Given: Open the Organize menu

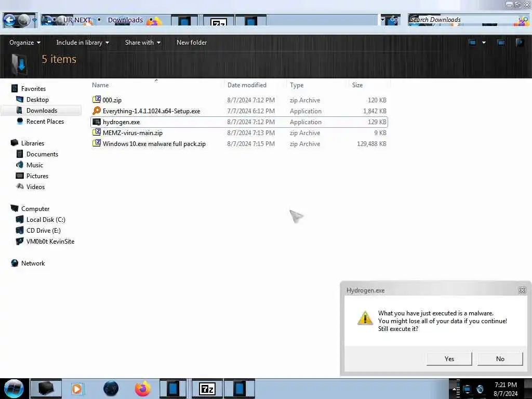Looking at the screenshot, I should tap(25, 43).
